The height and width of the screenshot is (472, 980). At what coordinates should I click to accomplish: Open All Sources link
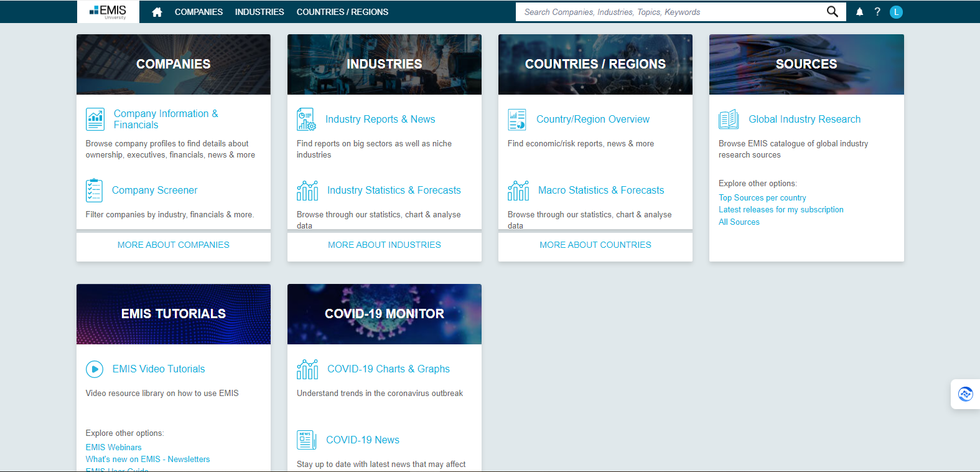[x=739, y=222]
